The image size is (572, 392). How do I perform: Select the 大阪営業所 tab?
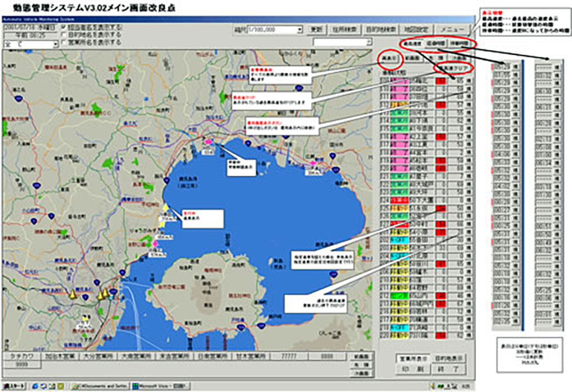pos(137,357)
